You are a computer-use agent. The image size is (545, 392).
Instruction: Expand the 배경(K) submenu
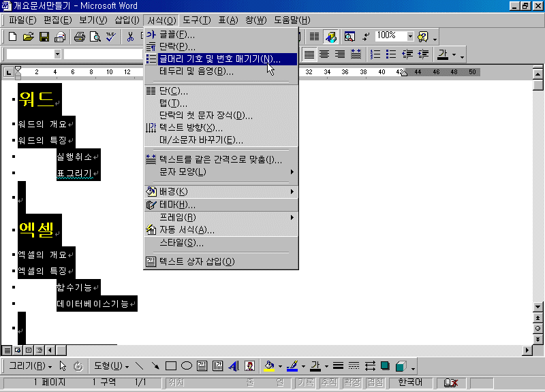(221, 192)
